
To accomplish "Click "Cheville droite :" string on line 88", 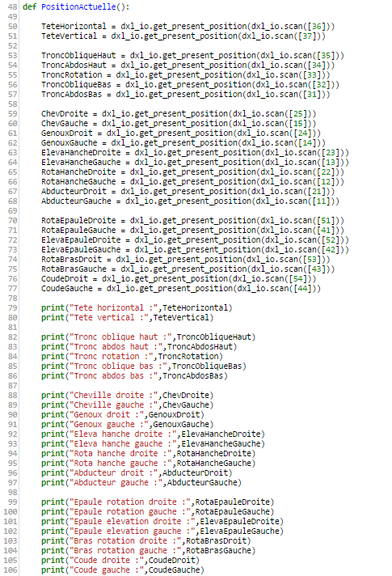I will tap(113, 396).
